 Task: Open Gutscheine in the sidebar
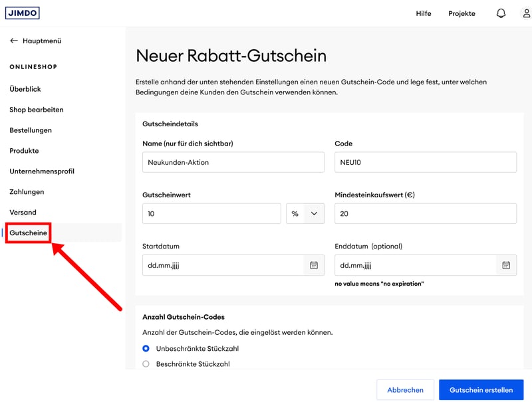[x=29, y=233]
